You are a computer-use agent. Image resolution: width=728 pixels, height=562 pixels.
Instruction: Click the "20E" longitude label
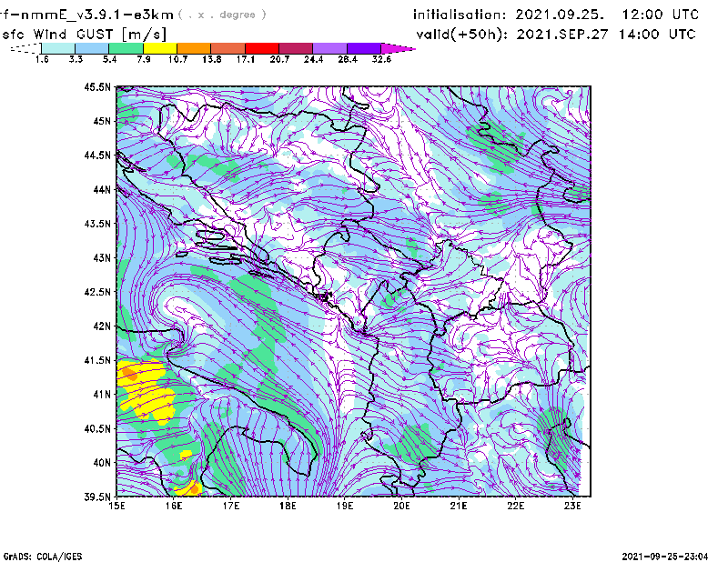pyautogui.click(x=401, y=506)
